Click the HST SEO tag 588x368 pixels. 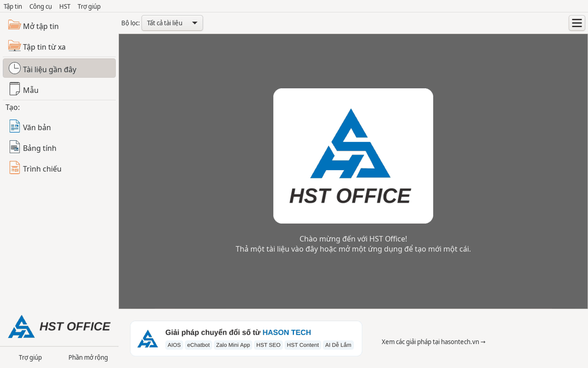268,344
